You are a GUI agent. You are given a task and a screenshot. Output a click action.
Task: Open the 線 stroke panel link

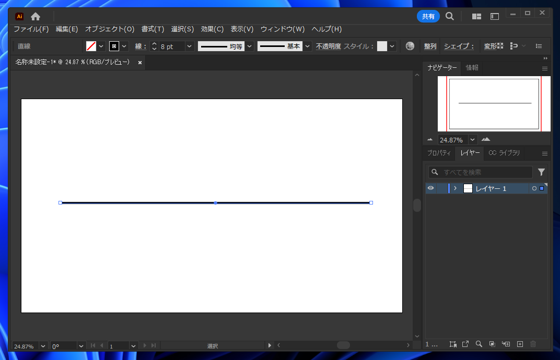140,46
